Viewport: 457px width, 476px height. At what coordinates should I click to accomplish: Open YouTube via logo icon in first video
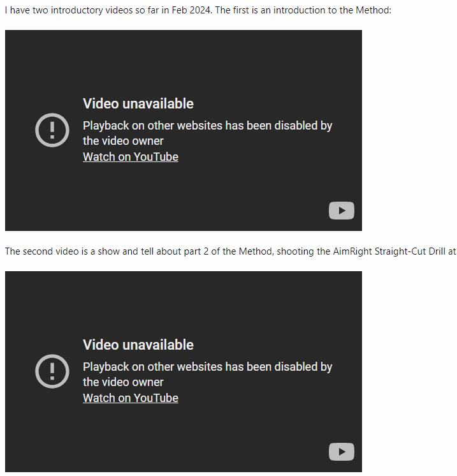point(342,211)
